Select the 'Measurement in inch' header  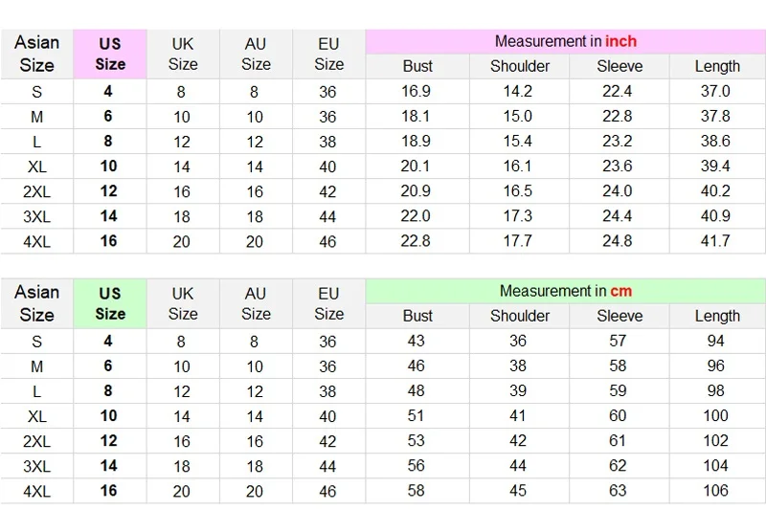click(x=565, y=41)
